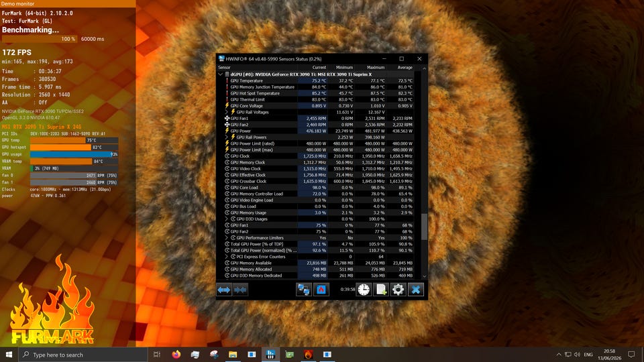
Task: Select the GPU Crossbar Clock row
Action: [319, 182]
